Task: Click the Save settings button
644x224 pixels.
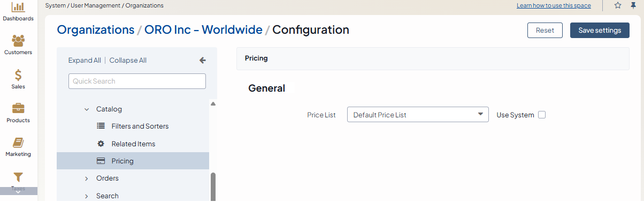Action: pos(600,31)
